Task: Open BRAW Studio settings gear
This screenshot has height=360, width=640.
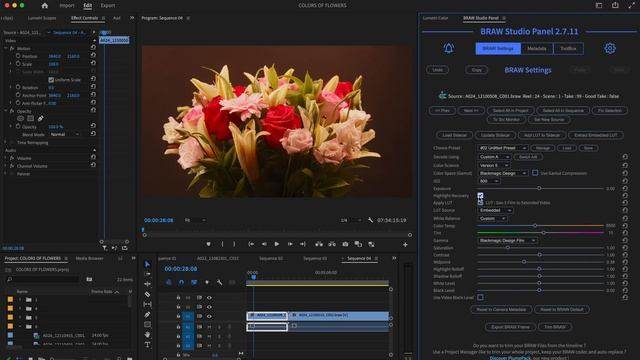Action: tap(610, 49)
